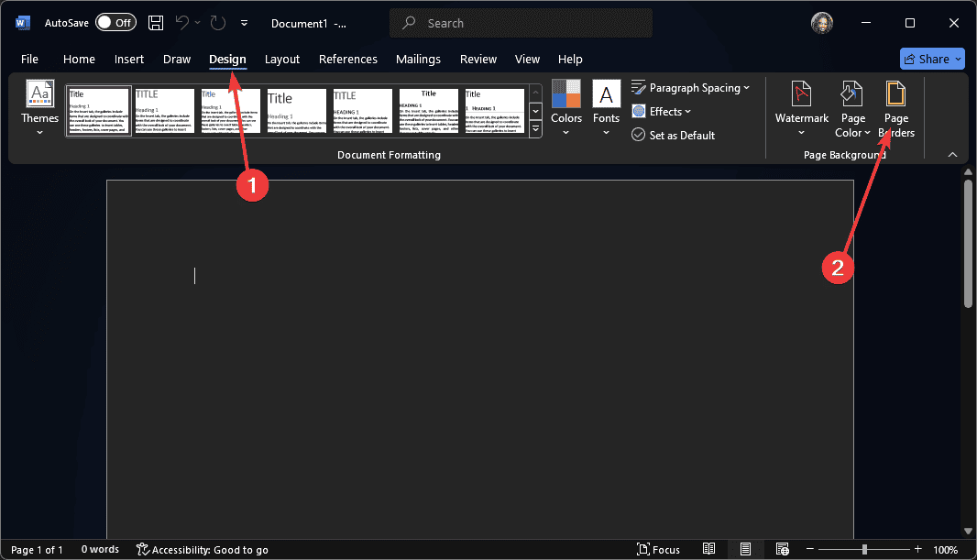The height and width of the screenshot is (560, 977).
Task: Open Page Borders dialog
Action: (x=896, y=109)
